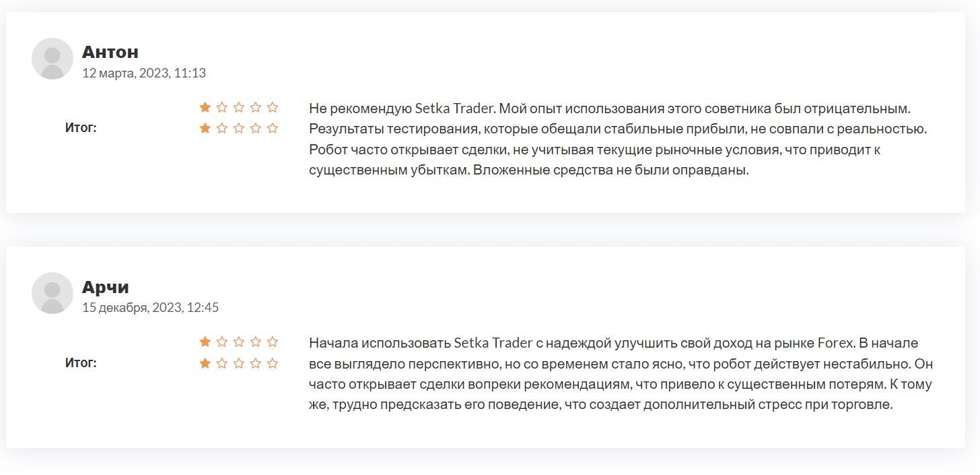Select the filled star in Антон's top rating row

click(205, 107)
